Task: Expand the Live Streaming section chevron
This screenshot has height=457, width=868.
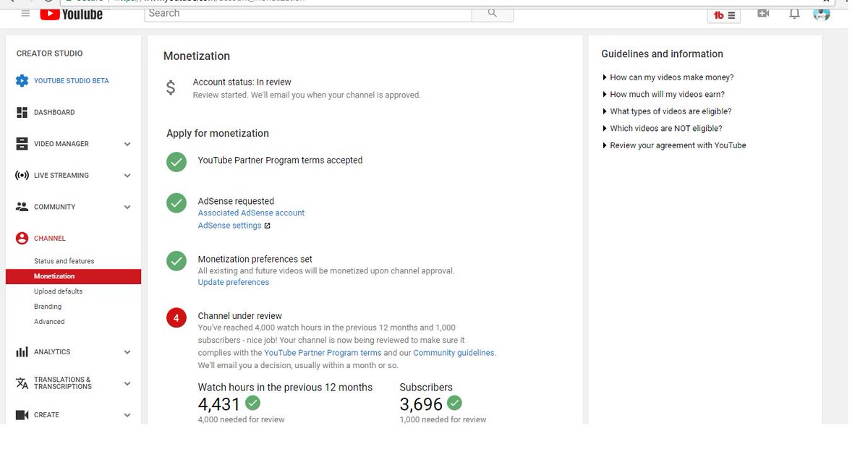Action: tap(127, 176)
